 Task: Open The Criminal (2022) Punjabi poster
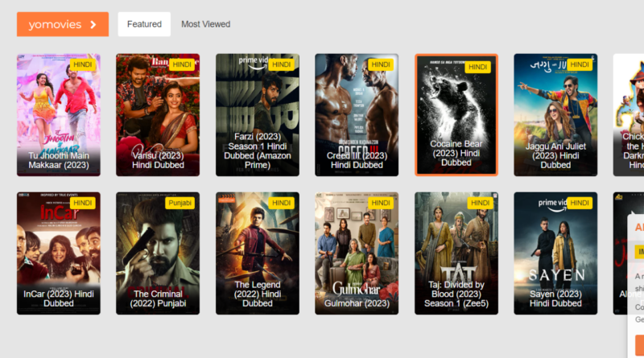[x=158, y=253]
